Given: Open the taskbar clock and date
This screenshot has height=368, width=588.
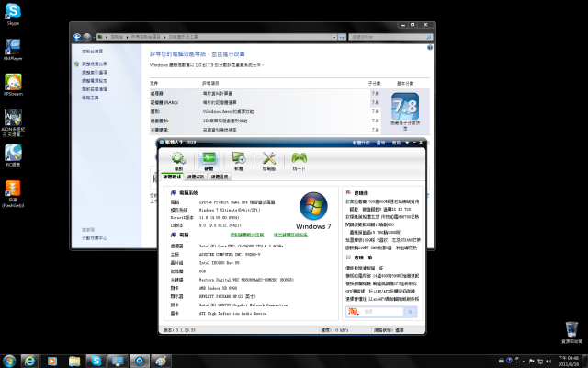Looking at the screenshot, I should click(x=568, y=361).
